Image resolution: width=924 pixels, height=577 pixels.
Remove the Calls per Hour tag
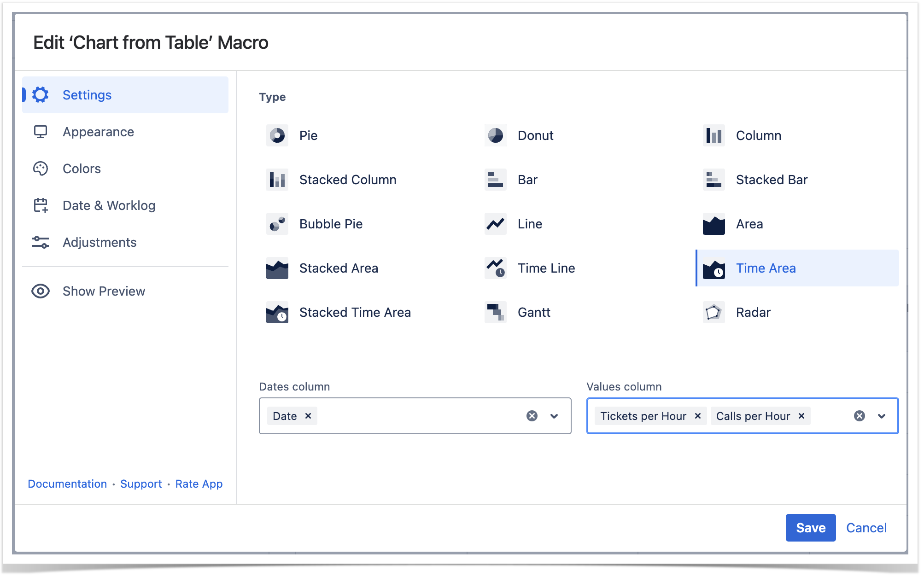tap(801, 416)
